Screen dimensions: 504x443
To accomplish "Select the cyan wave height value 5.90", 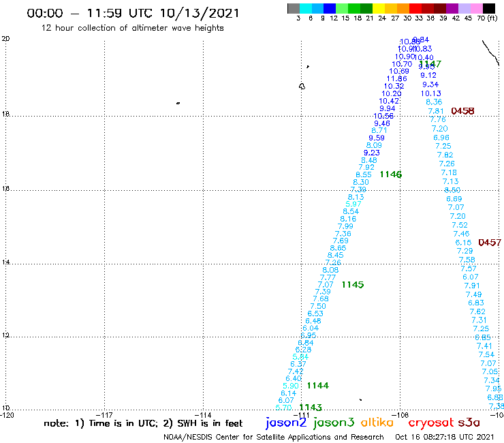I will click(x=291, y=386).
